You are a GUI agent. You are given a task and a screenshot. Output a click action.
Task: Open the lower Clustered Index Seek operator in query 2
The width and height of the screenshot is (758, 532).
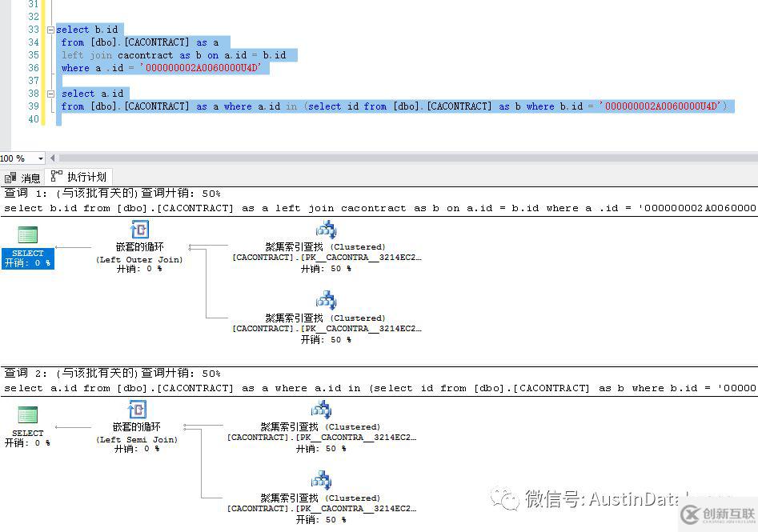coord(321,480)
